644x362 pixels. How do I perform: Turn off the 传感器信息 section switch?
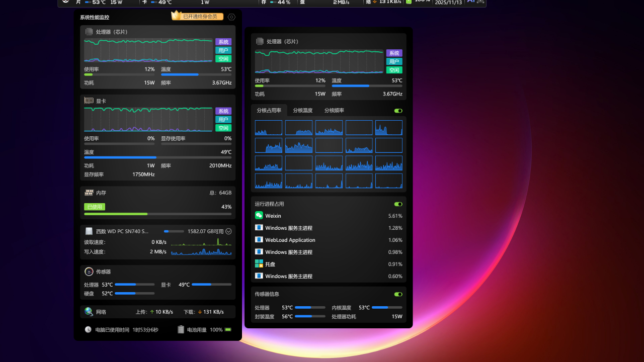398,294
